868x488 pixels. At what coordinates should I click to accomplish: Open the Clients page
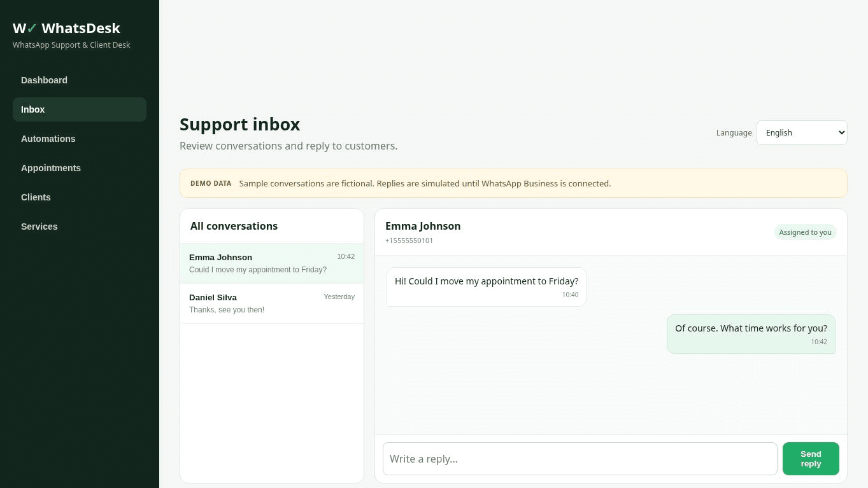point(80,197)
